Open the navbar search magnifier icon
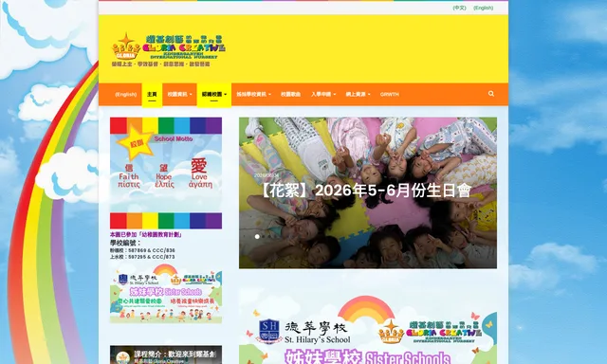The width and height of the screenshot is (607, 364). click(491, 94)
